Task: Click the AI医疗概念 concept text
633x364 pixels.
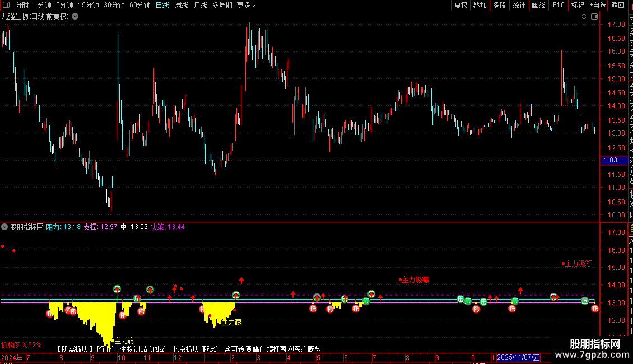Action: coord(304,349)
